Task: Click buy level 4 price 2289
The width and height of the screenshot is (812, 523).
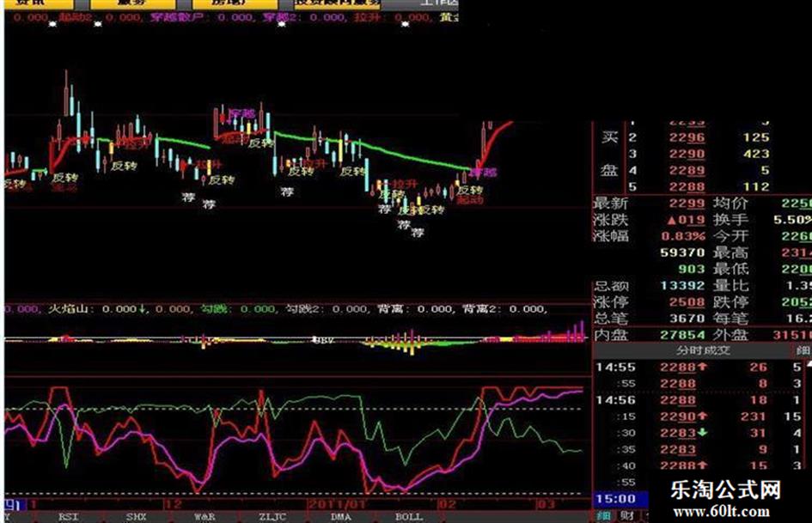Action: pyautogui.click(x=687, y=171)
